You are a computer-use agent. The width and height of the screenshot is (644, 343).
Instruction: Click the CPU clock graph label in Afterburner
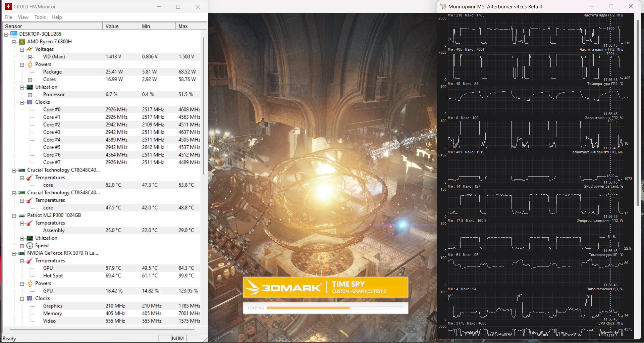(x=610, y=323)
